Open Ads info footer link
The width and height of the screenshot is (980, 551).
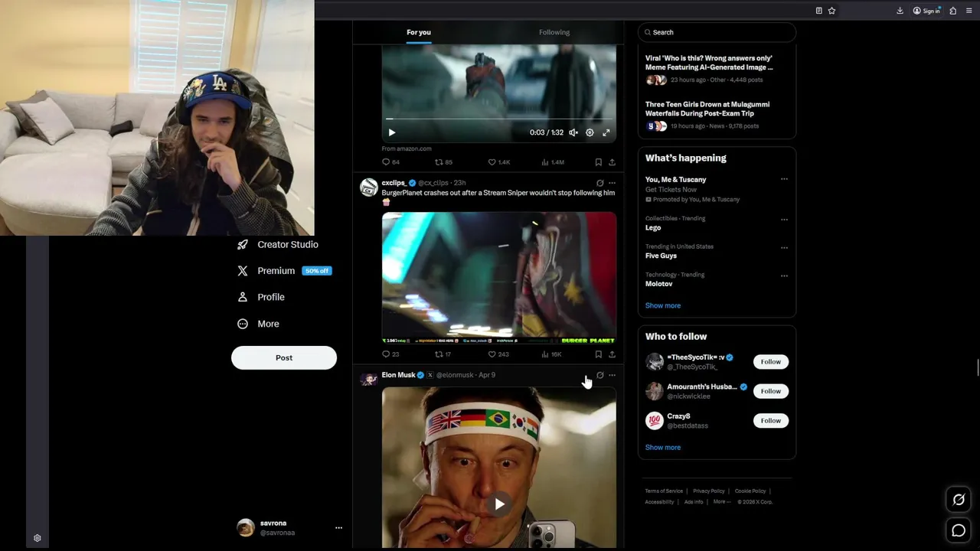pyautogui.click(x=694, y=502)
